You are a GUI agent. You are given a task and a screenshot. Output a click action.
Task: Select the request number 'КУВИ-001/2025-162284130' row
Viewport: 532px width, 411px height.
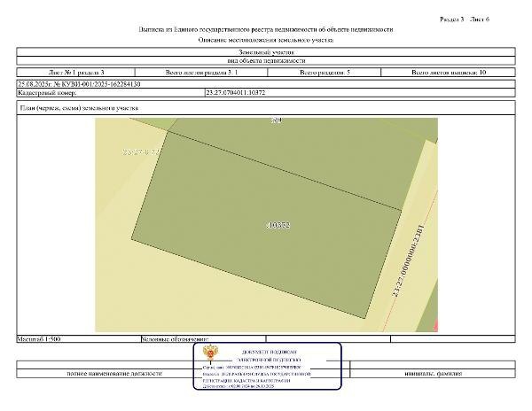(266, 84)
